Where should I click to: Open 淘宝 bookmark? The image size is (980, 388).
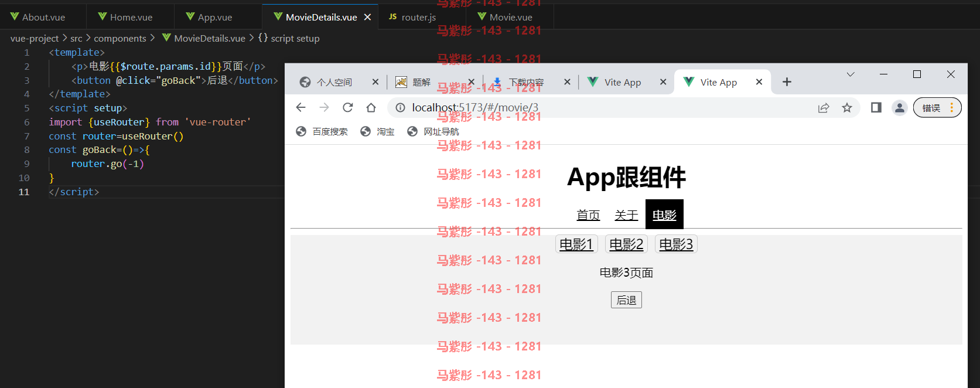point(377,131)
